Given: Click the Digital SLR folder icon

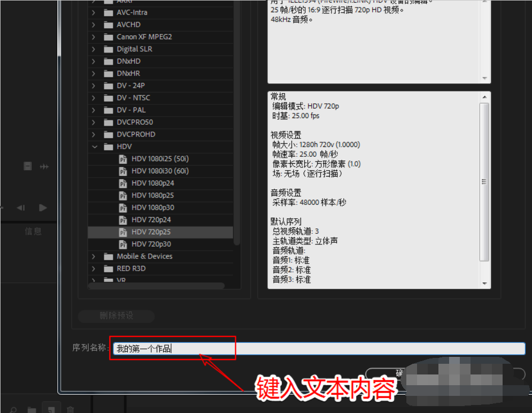Looking at the screenshot, I should (x=108, y=50).
